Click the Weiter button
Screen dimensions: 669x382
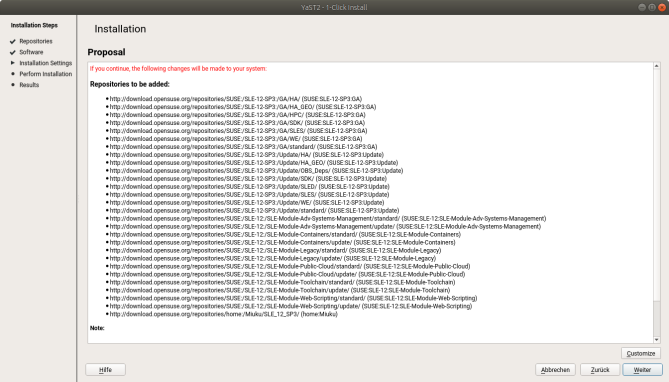click(x=642, y=370)
